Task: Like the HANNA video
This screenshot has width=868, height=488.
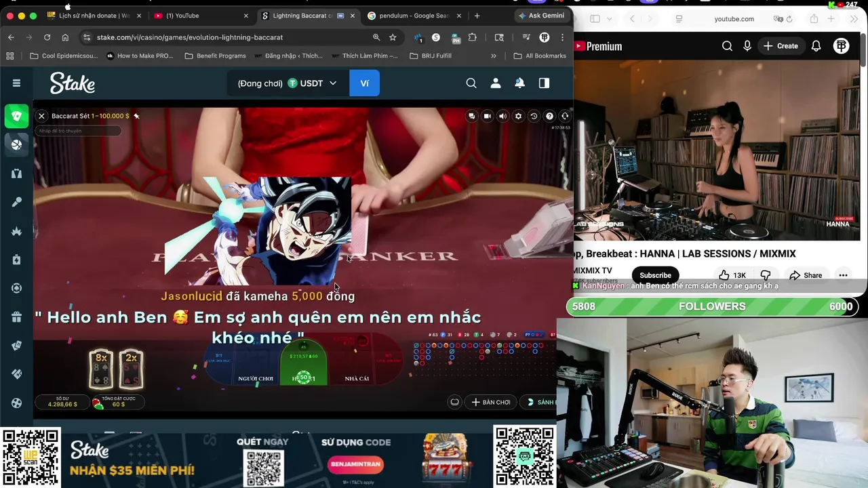Action: tap(732, 275)
